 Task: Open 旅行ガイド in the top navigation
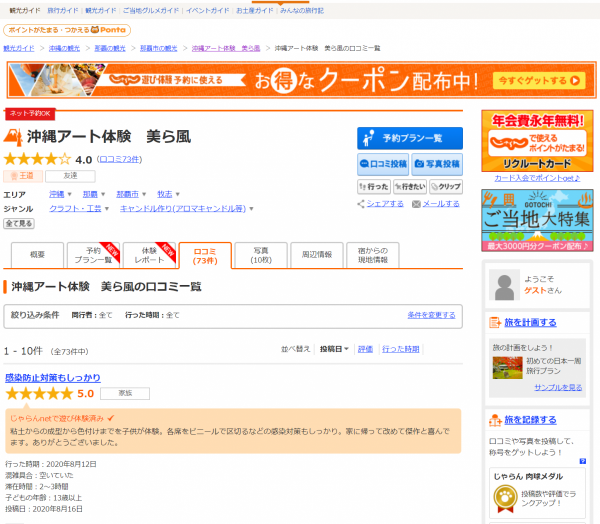(x=62, y=10)
